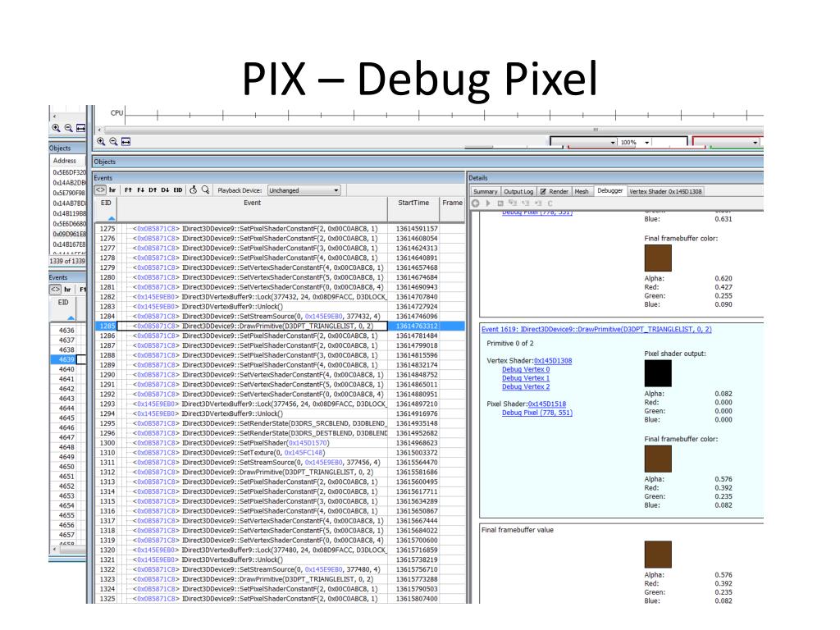Click the stopwatch icon in Events toolbar

(194, 190)
